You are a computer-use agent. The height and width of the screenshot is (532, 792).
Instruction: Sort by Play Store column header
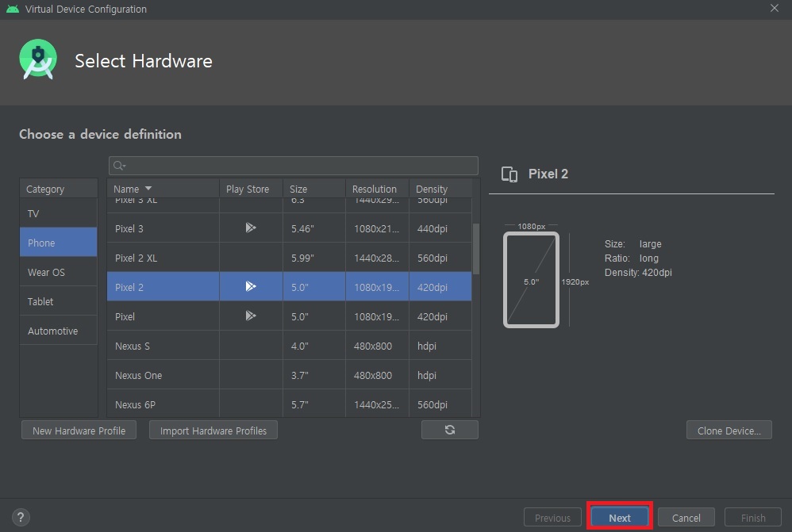coord(251,188)
